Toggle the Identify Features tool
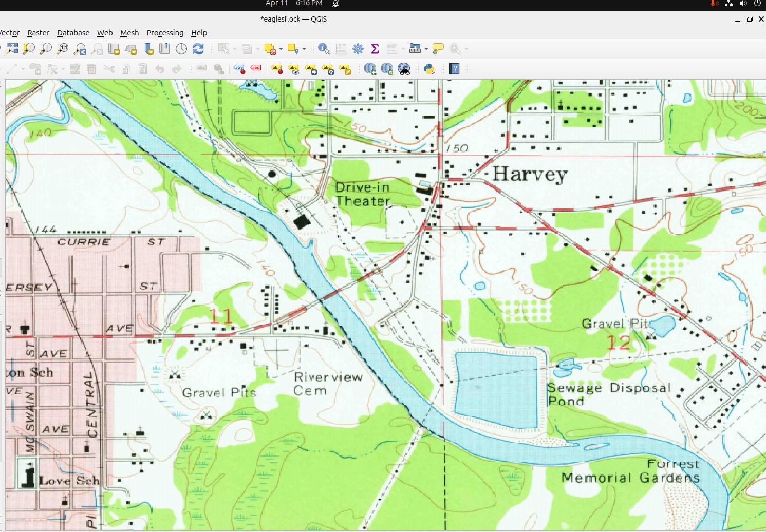The height and width of the screenshot is (532, 766). click(323, 49)
